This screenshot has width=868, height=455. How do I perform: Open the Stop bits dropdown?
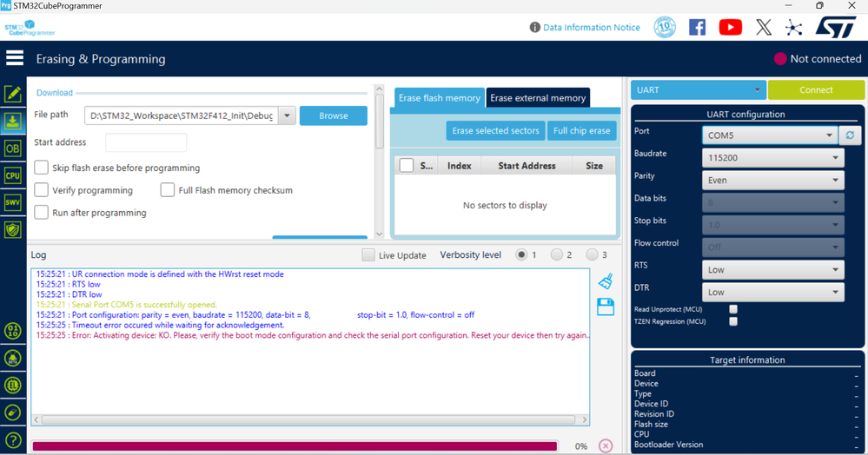pos(772,225)
